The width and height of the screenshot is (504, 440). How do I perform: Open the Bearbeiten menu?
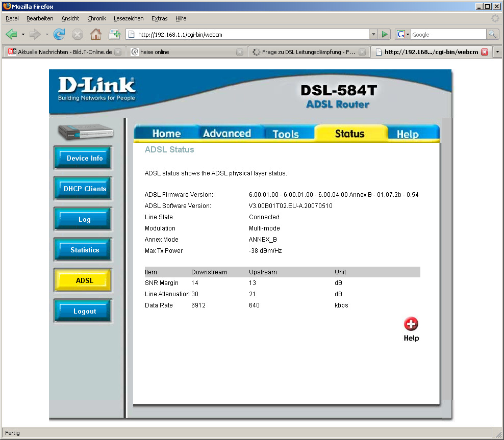[40, 18]
